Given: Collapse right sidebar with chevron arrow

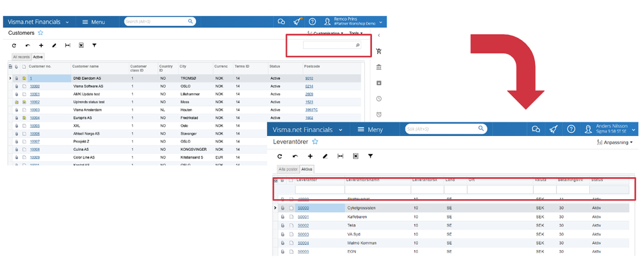Looking at the screenshot, I should [378, 35].
